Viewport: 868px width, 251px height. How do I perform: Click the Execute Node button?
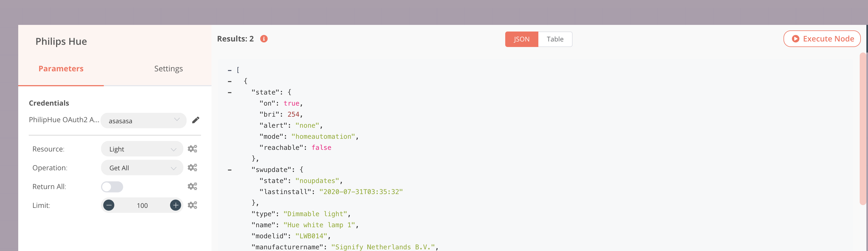pos(822,39)
